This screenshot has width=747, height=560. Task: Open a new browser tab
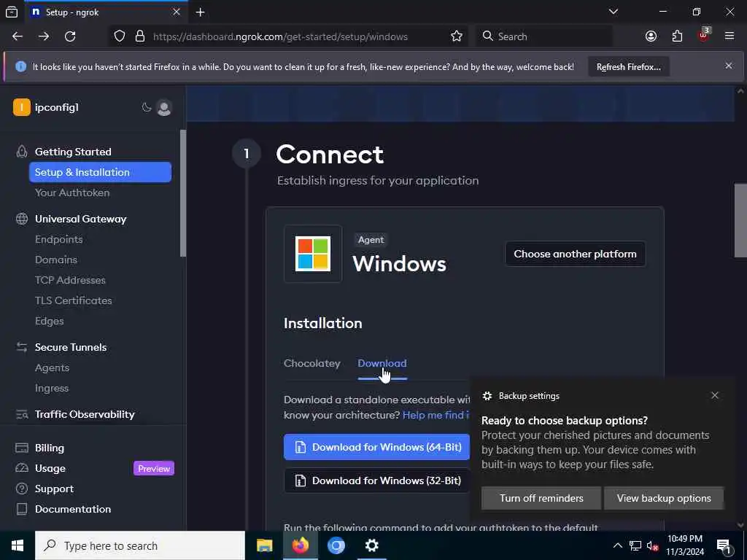(x=200, y=12)
